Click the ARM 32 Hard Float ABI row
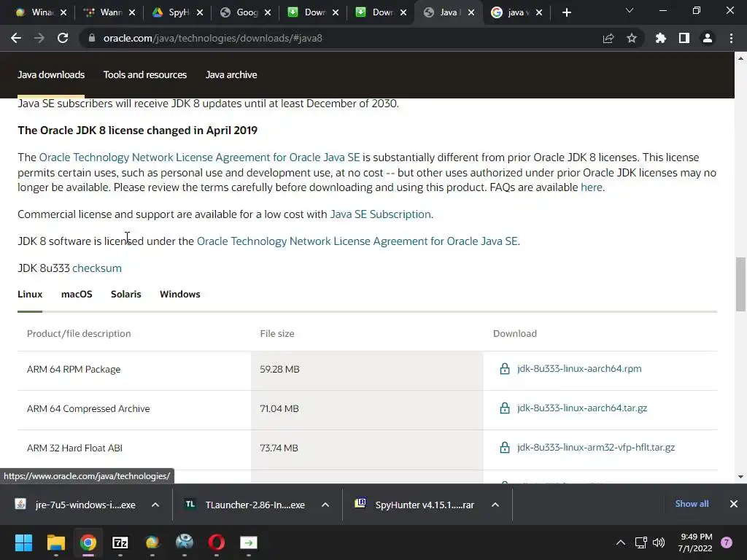 click(368, 448)
